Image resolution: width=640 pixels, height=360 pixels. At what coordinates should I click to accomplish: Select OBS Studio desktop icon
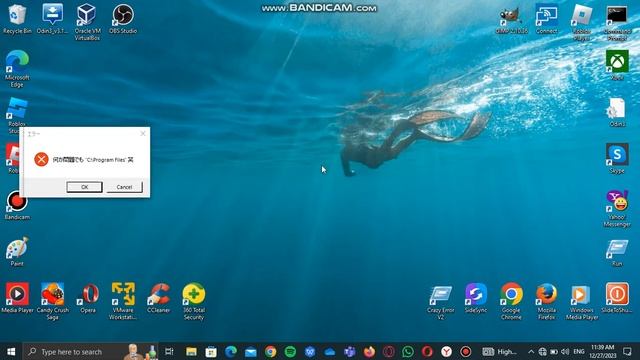tap(123, 20)
